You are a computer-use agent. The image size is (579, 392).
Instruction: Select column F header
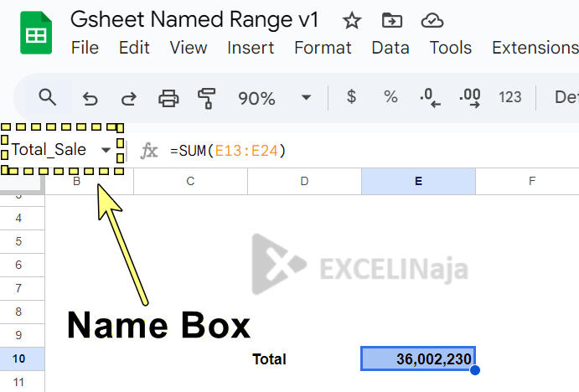click(527, 181)
